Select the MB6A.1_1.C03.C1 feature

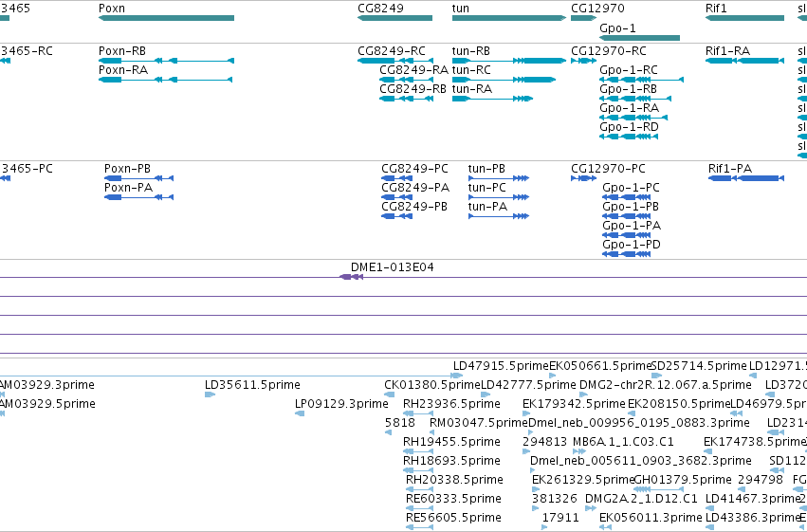click(x=579, y=451)
